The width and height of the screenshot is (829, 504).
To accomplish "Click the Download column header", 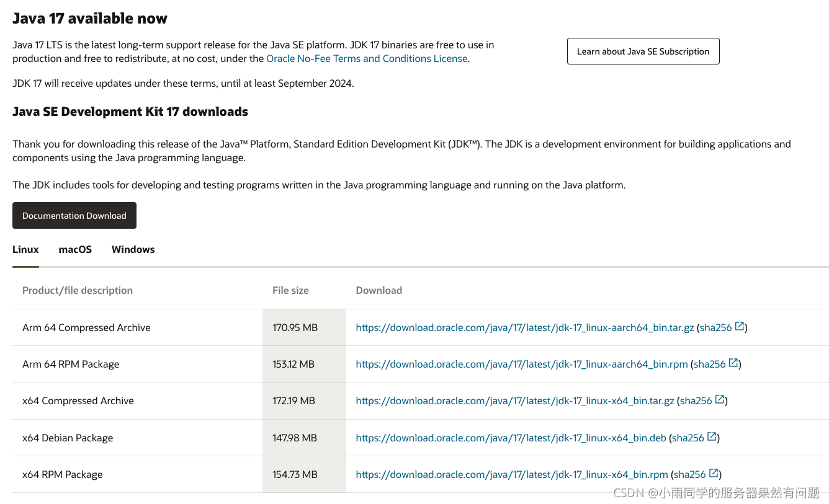I will tap(379, 290).
